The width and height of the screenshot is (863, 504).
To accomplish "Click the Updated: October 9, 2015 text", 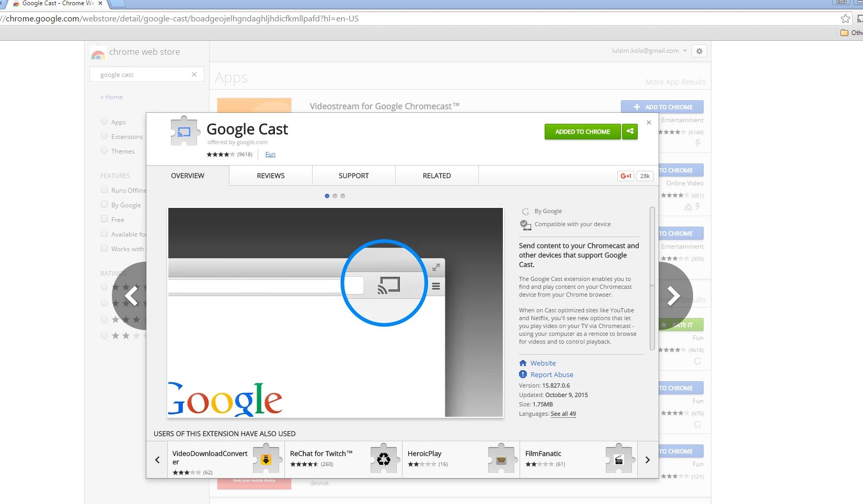I will [x=553, y=395].
